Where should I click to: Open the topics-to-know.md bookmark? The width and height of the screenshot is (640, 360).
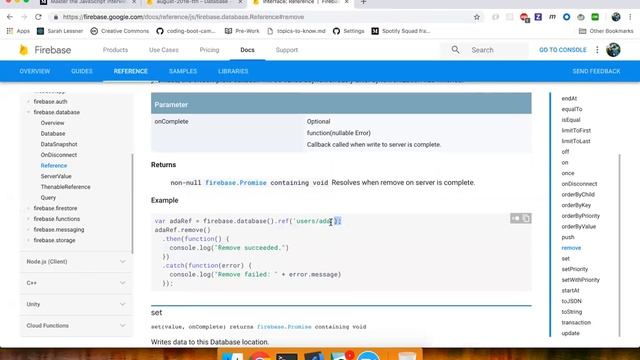click(x=296, y=31)
